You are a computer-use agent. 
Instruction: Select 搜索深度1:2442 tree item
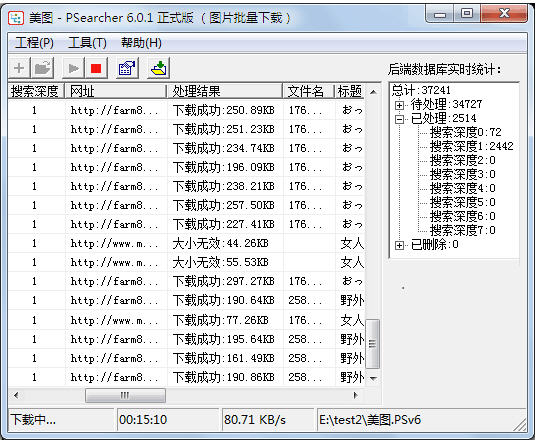[x=471, y=146]
